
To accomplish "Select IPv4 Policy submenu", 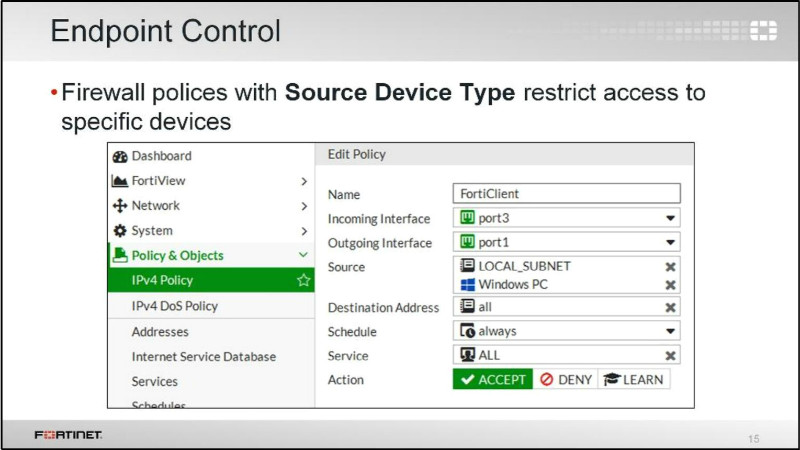I will tap(211, 280).
